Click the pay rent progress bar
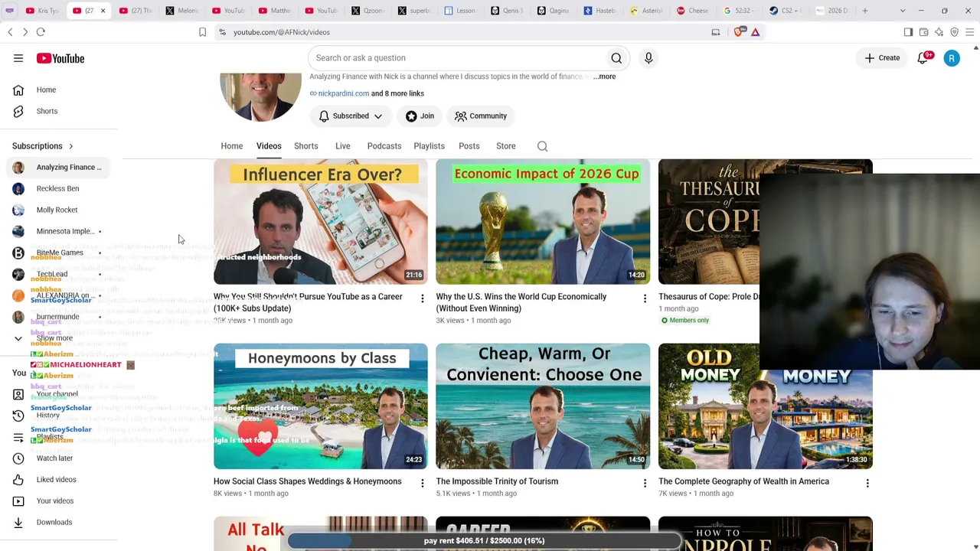The image size is (980, 551). pos(484,541)
